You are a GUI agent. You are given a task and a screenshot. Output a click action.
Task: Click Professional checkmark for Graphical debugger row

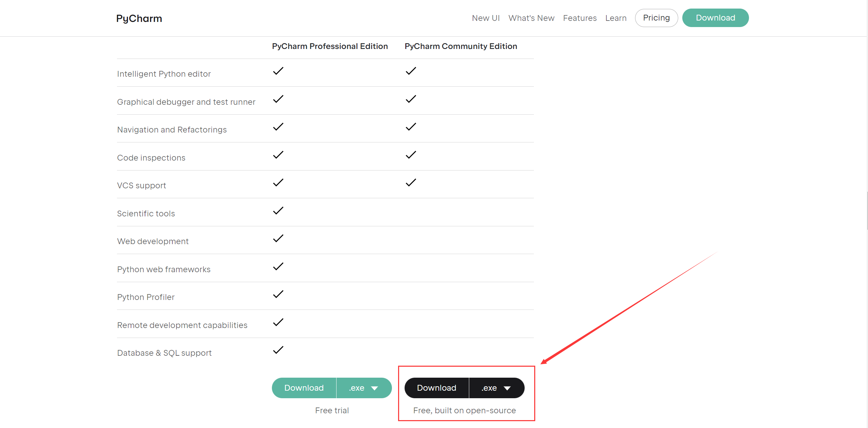tap(278, 99)
